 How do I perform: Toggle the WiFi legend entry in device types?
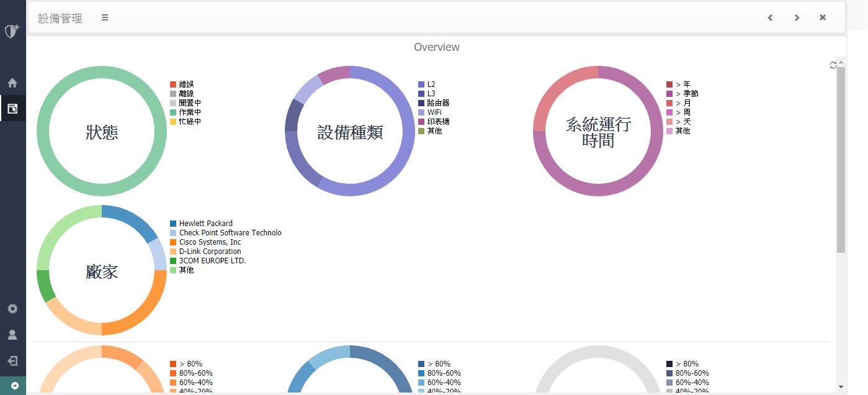click(x=434, y=112)
